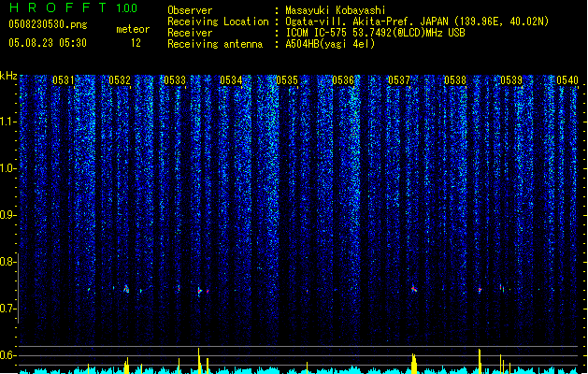The width and height of the screenshot is (588, 374).
Task: Click the date stamp 05.08.23 05:30
Action: pyautogui.click(x=48, y=43)
